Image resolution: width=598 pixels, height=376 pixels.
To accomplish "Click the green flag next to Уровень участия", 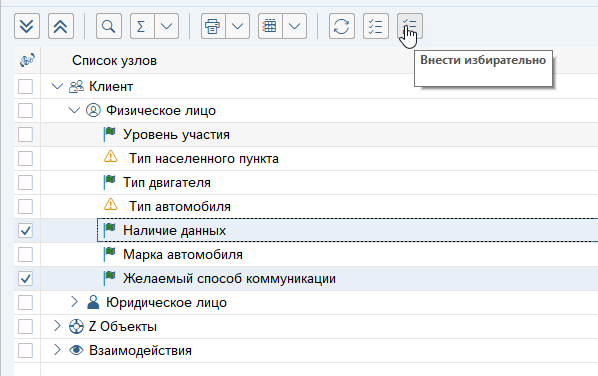I will 109,134.
